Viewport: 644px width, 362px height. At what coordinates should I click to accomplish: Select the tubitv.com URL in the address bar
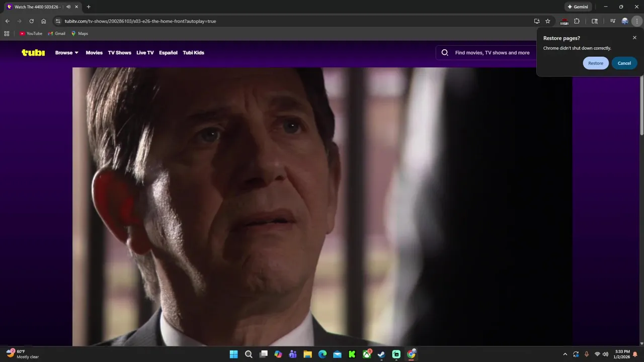pos(140,21)
